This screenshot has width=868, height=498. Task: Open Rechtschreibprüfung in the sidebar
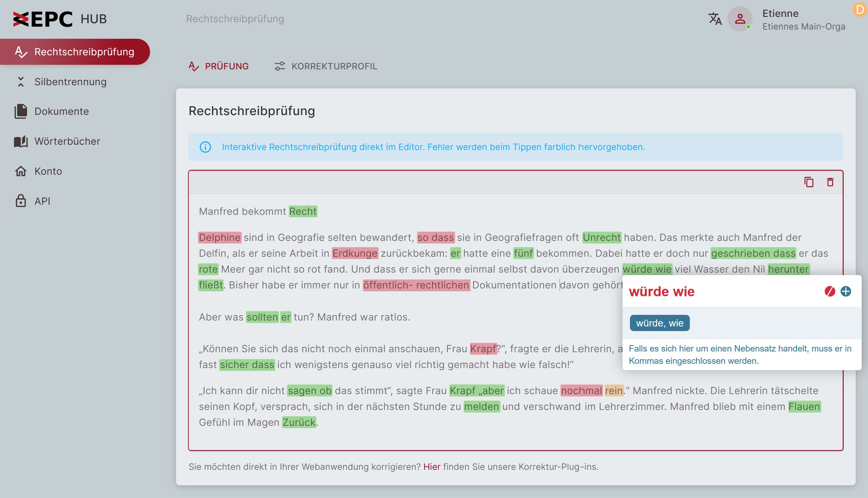point(75,52)
